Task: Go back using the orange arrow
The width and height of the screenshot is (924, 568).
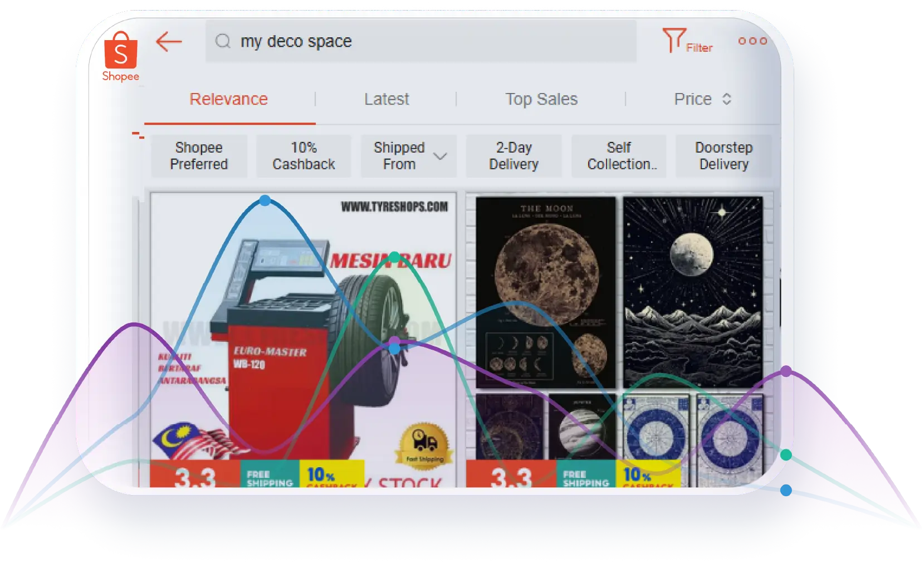Action: click(x=169, y=42)
